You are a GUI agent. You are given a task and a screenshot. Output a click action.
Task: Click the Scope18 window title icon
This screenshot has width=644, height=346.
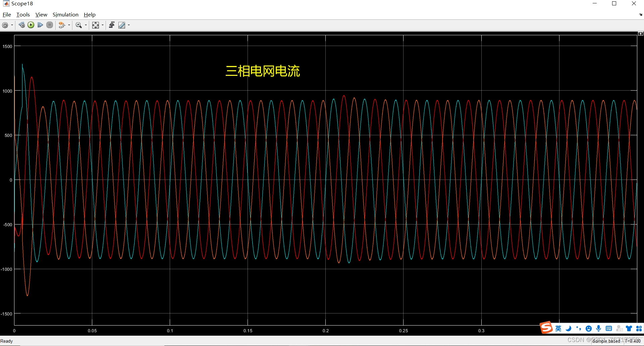6,4
